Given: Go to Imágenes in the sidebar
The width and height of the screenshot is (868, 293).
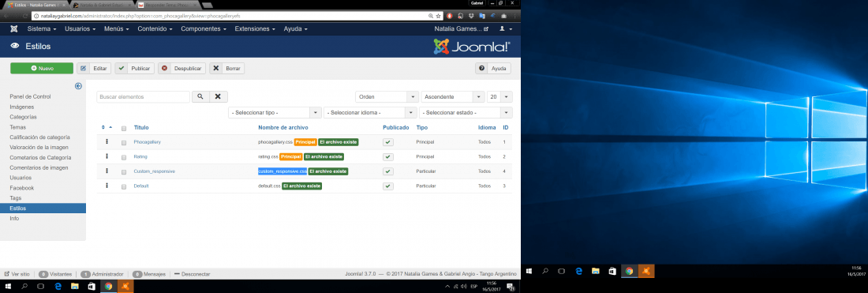Looking at the screenshot, I should (x=21, y=107).
